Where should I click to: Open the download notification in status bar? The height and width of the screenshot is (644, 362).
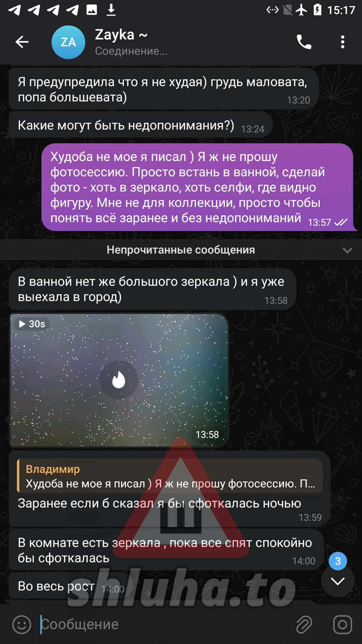click(x=111, y=10)
